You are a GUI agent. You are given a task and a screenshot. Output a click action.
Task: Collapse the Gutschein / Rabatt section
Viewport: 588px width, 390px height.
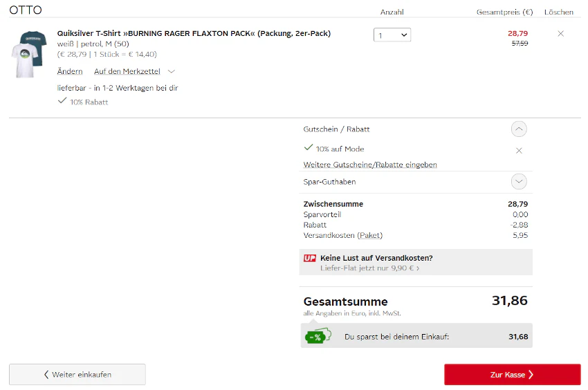(519, 129)
